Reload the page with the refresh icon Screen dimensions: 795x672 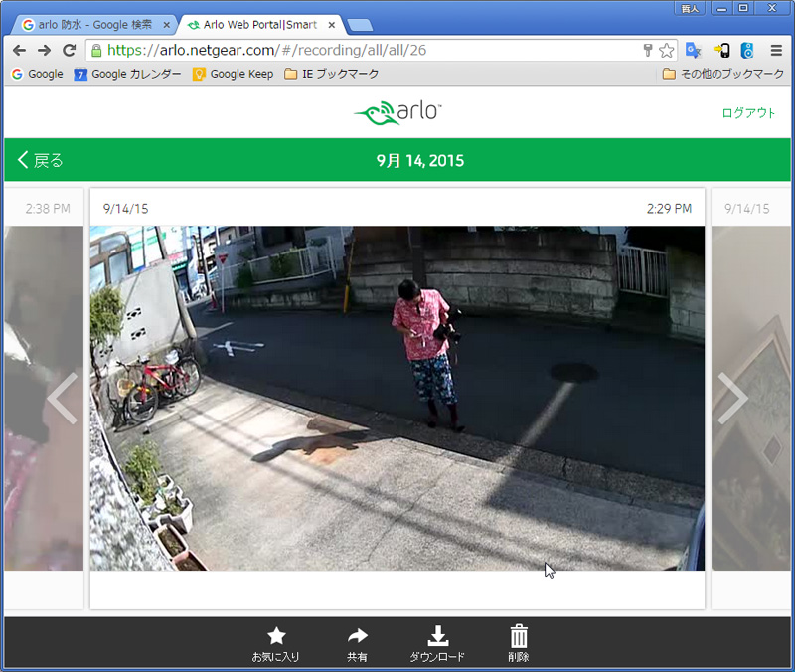point(69,50)
